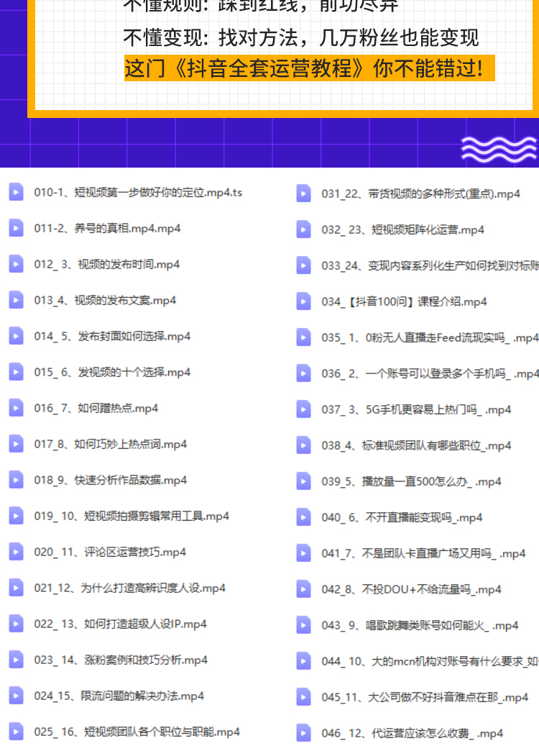Select file 042_8、不投DOU+不给流量吗
The height and width of the screenshot is (756, 539).
(411, 590)
